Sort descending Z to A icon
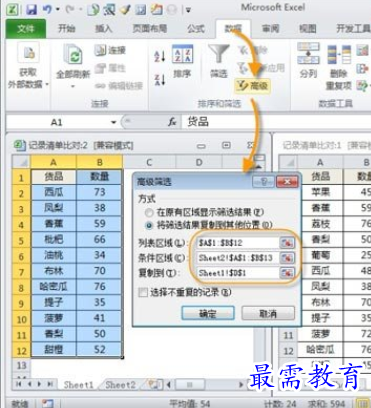The image size is (371, 408). (159, 80)
